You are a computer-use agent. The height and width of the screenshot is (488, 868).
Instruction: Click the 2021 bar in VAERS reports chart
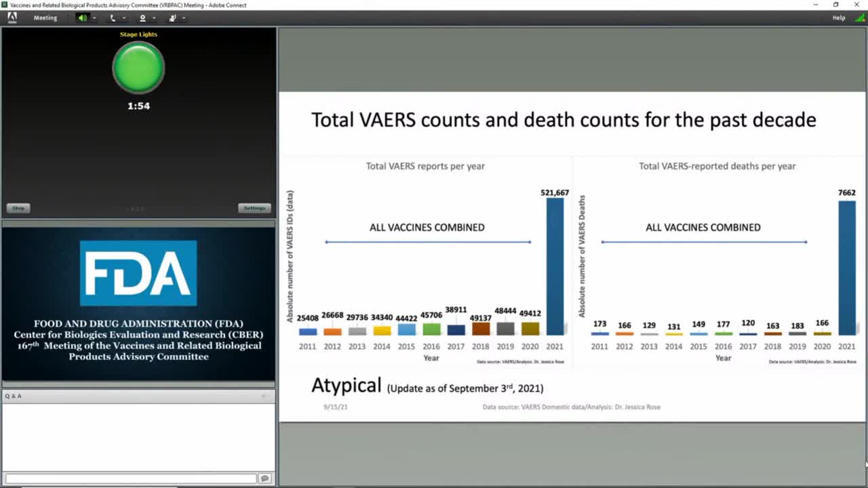click(555, 266)
